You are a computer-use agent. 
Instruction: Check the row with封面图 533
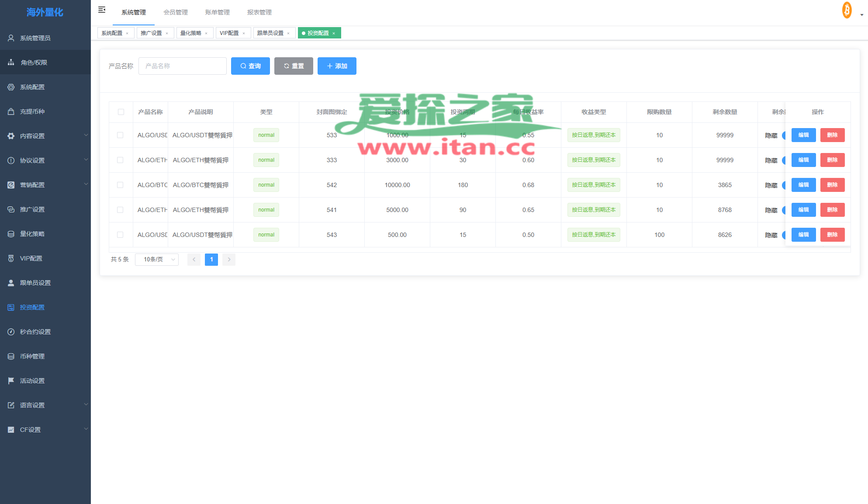[120, 135]
